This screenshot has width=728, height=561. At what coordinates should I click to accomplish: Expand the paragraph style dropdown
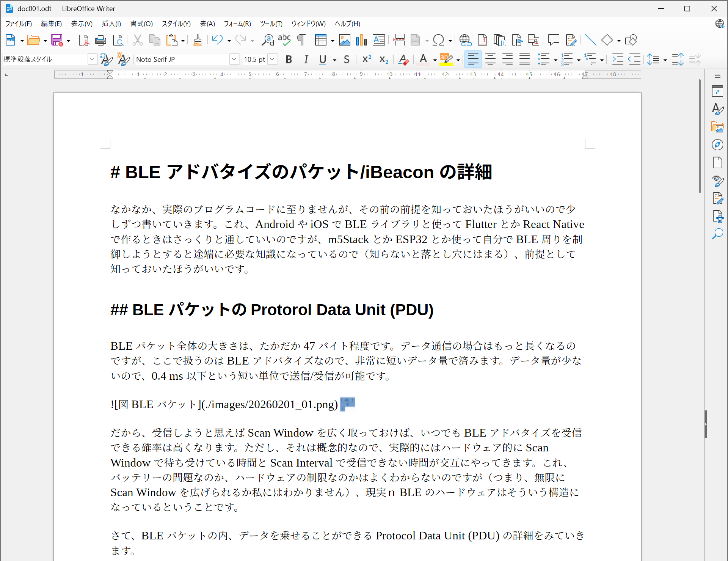click(x=92, y=59)
